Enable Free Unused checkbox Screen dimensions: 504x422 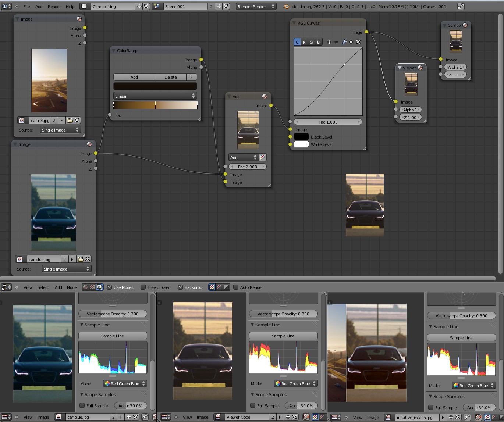143,287
